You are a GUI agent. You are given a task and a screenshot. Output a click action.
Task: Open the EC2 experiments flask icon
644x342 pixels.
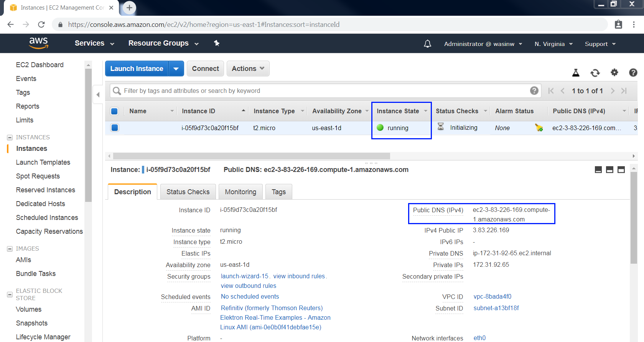pos(576,73)
